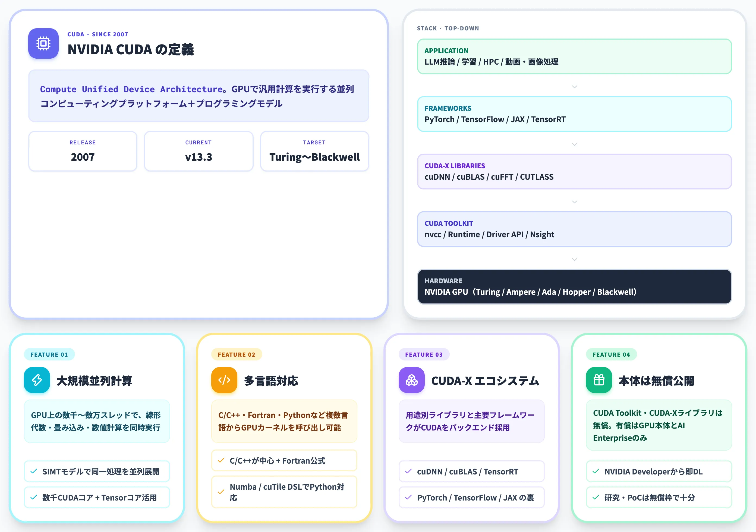Click the RELEASE 2007 stat box

pyautogui.click(x=83, y=151)
